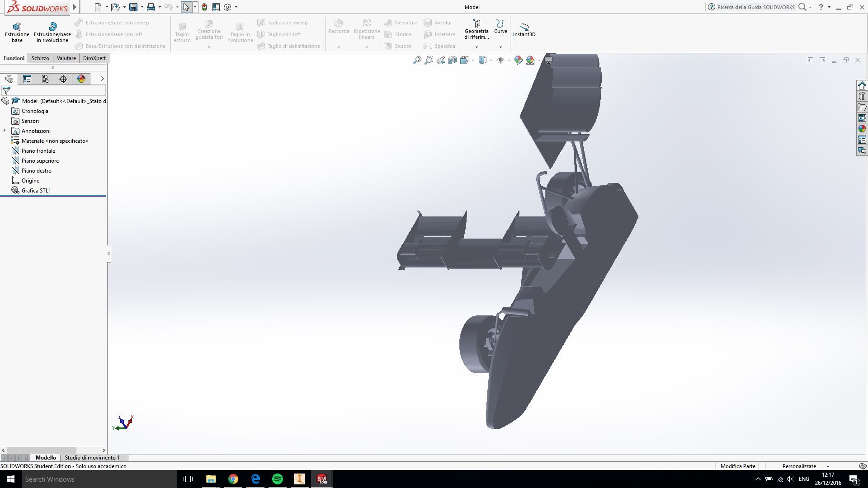Activate the Section View icon
Screen dimensions: 868x488
453,60
